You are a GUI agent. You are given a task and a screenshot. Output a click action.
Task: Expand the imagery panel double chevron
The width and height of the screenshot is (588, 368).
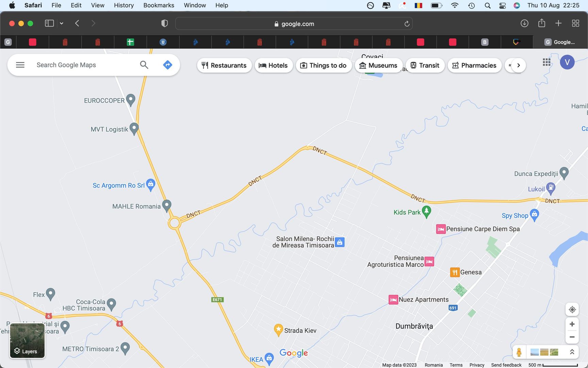click(572, 352)
